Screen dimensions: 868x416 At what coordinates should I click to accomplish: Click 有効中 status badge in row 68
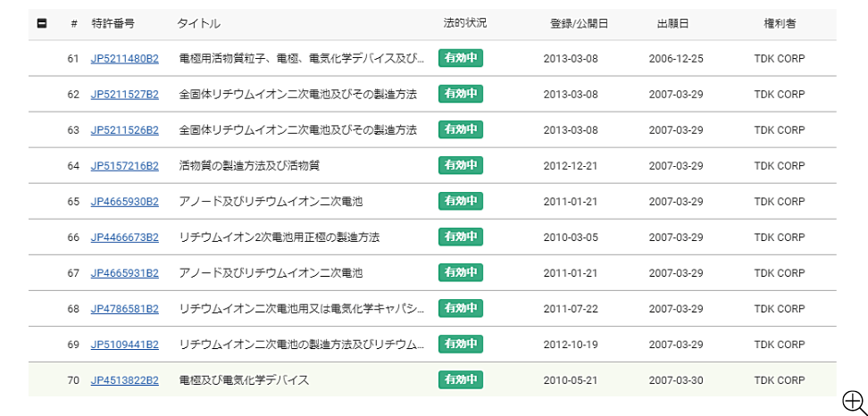pos(461,308)
